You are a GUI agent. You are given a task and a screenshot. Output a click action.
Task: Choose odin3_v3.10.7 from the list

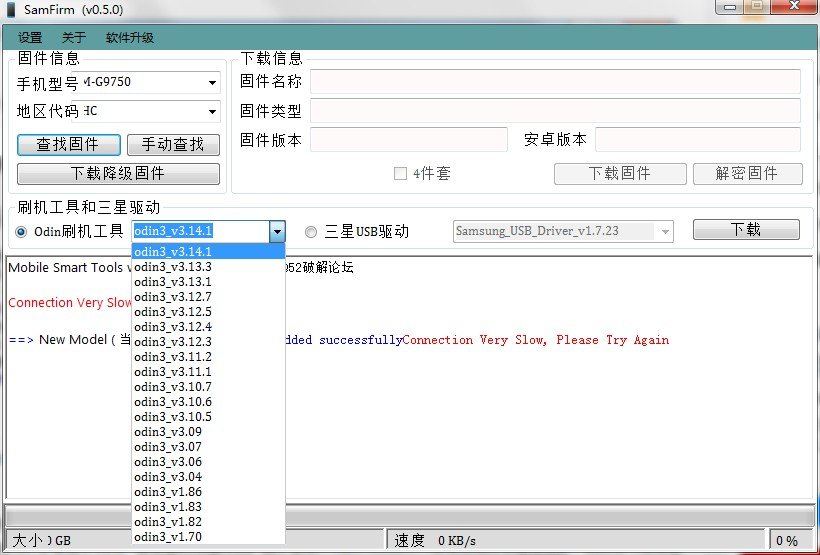click(x=208, y=387)
